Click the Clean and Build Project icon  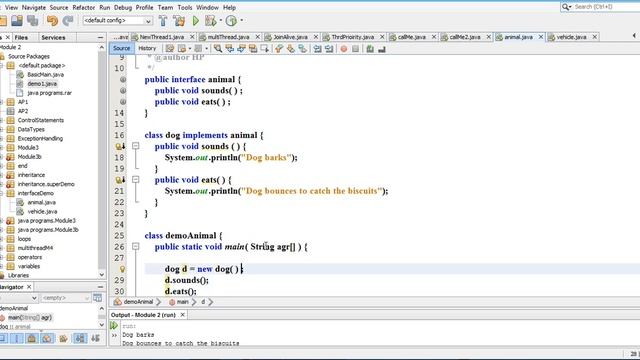click(179, 20)
